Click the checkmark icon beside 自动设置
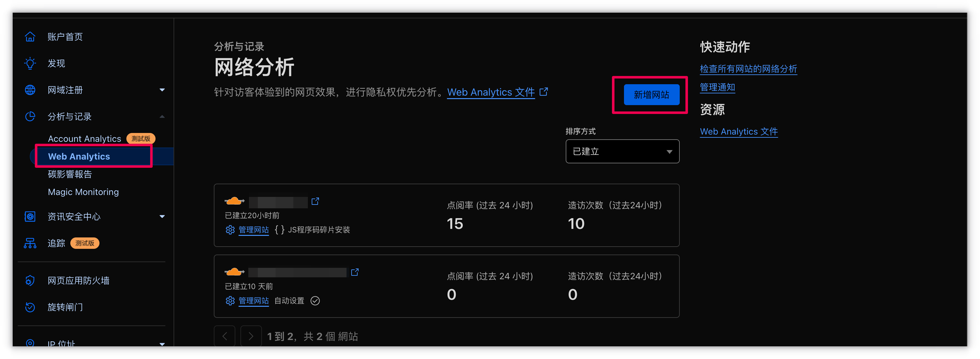980x359 pixels. [x=315, y=301]
